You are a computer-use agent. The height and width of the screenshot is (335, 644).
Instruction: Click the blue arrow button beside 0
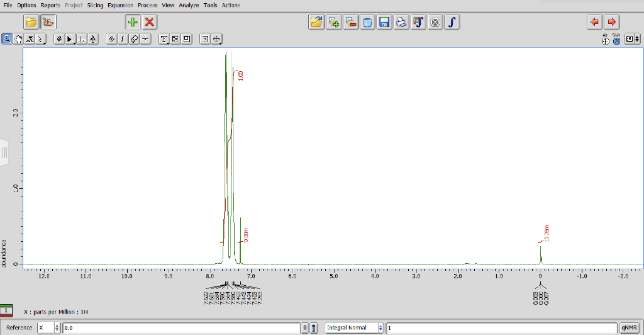(x=314, y=327)
